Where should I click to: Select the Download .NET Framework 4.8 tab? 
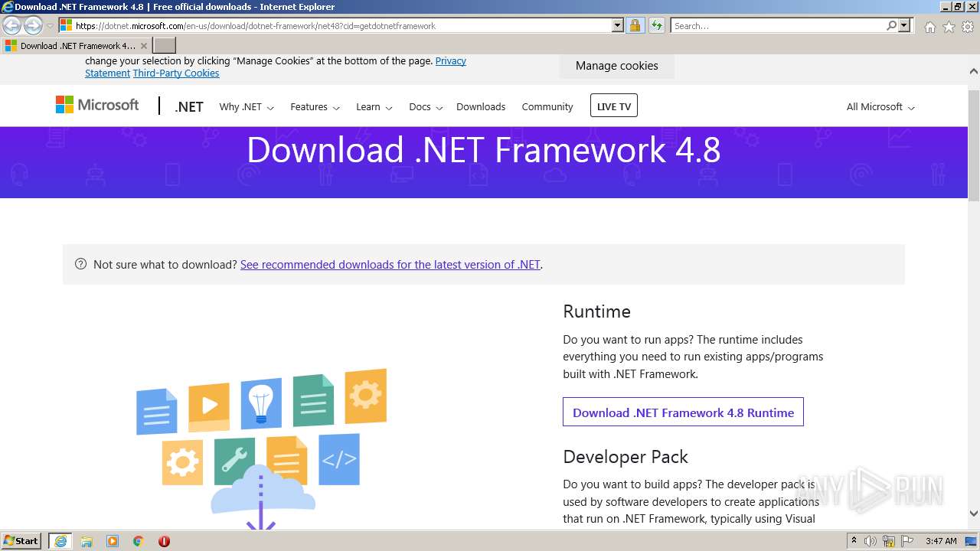[77, 46]
